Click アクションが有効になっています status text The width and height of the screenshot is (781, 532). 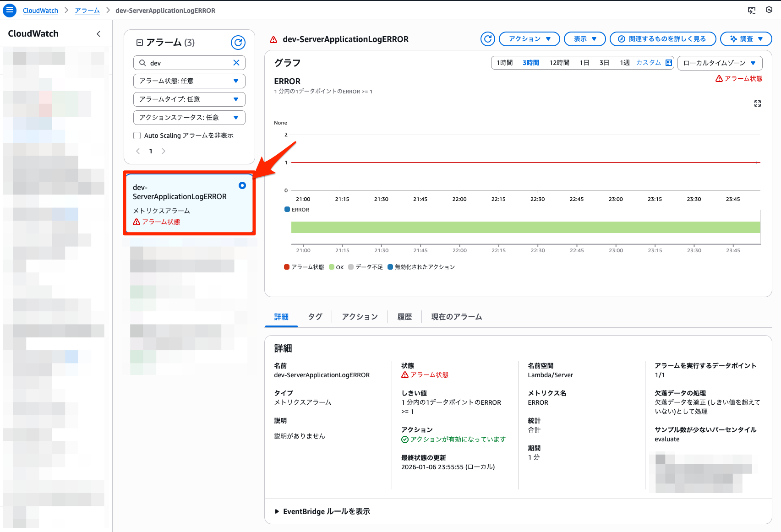(x=458, y=440)
